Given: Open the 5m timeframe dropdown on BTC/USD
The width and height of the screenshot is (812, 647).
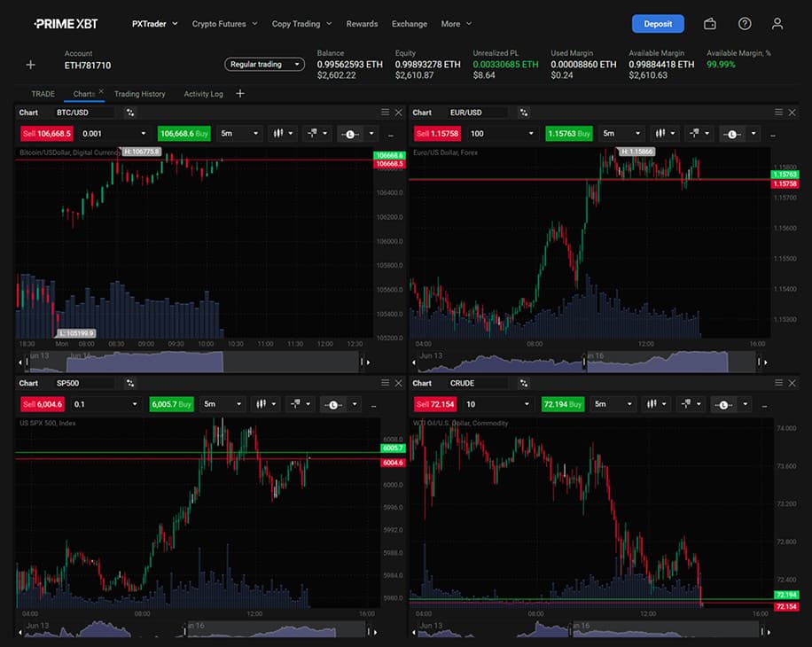Looking at the screenshot, I should 238,134.
